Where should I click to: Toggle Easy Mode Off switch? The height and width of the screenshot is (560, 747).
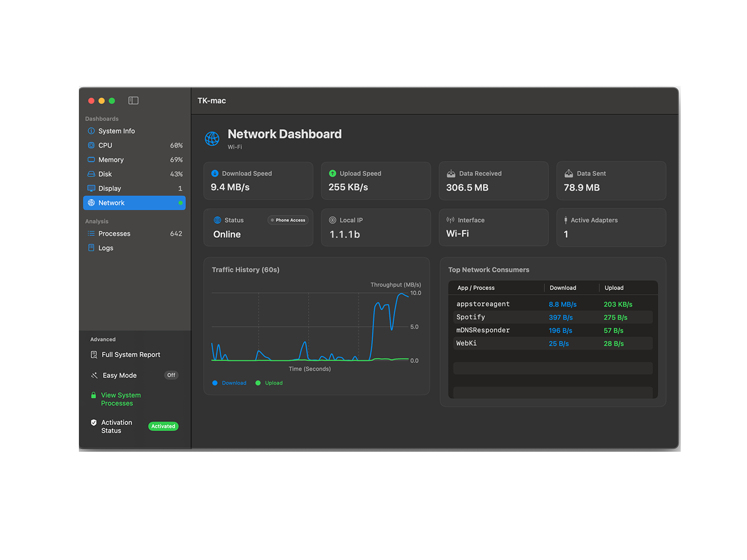tap(171, 375)
